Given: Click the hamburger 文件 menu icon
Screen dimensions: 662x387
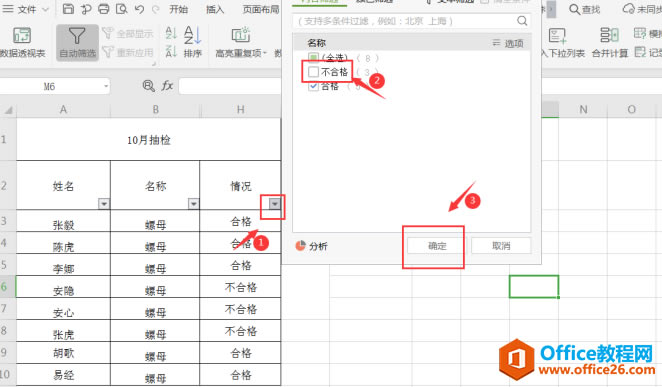Looking at the screenshot, I should [8, 9].
